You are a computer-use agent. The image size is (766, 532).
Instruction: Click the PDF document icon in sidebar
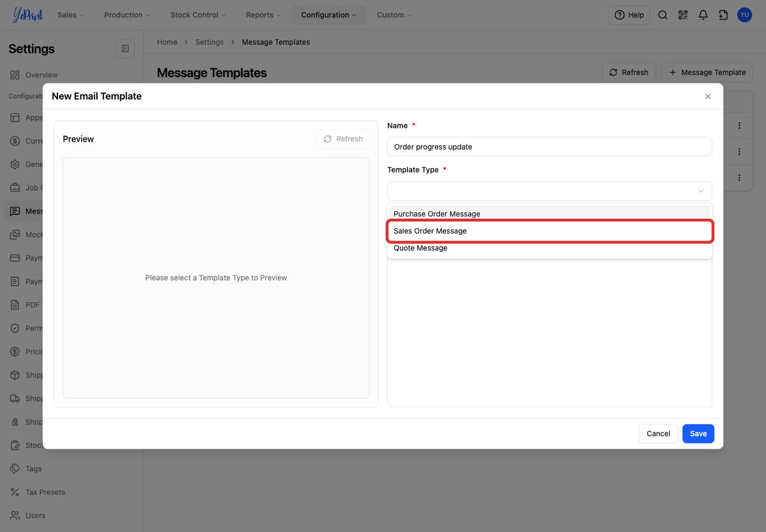(x=15, y=305)
